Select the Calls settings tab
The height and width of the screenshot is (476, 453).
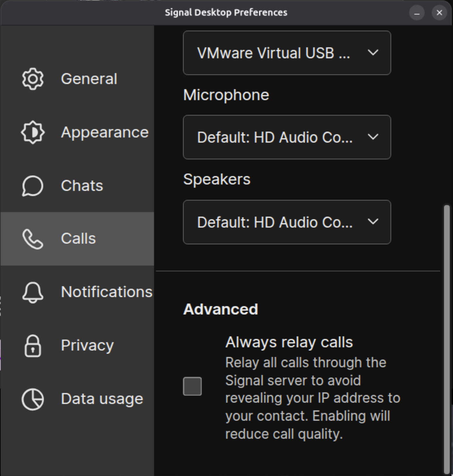pyautogui.click(x=77, y=239)
